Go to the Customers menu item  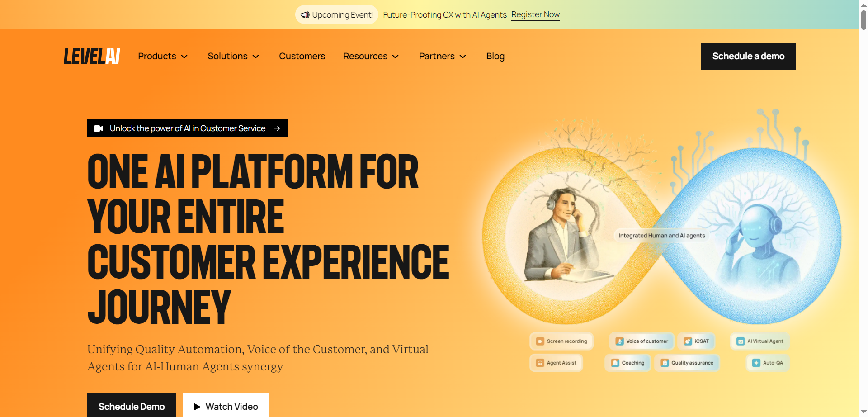click(x=302, y=56)
